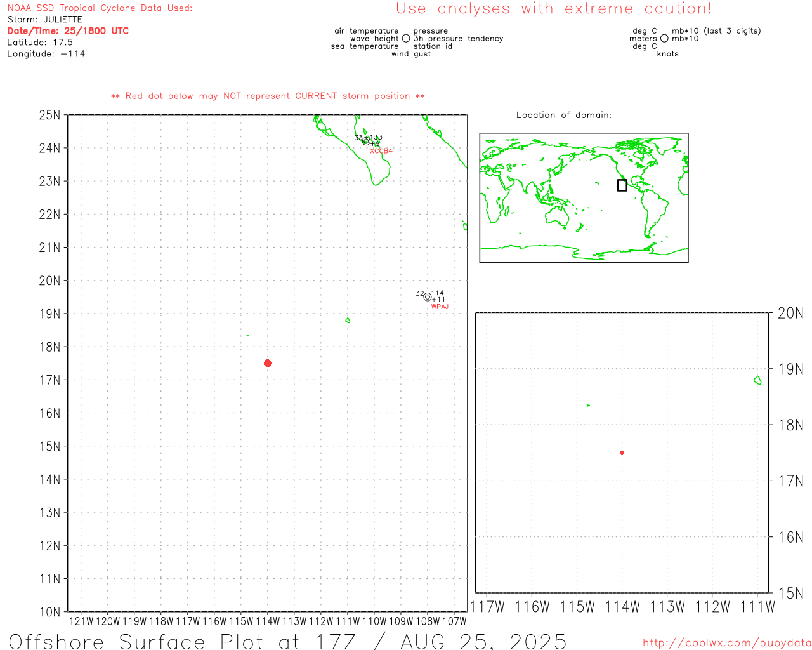Click the '114W' label on inset map

pyautogui.click(x=622, y=607)
